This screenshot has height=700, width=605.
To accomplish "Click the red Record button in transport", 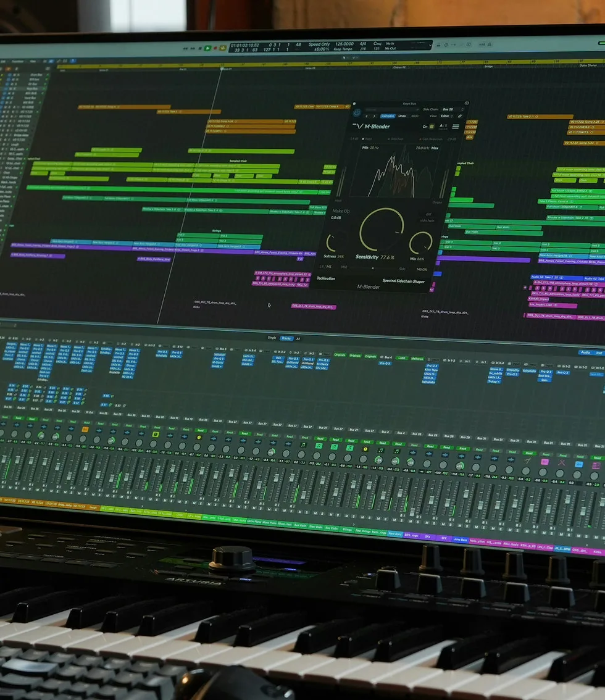I will (215, 48).
